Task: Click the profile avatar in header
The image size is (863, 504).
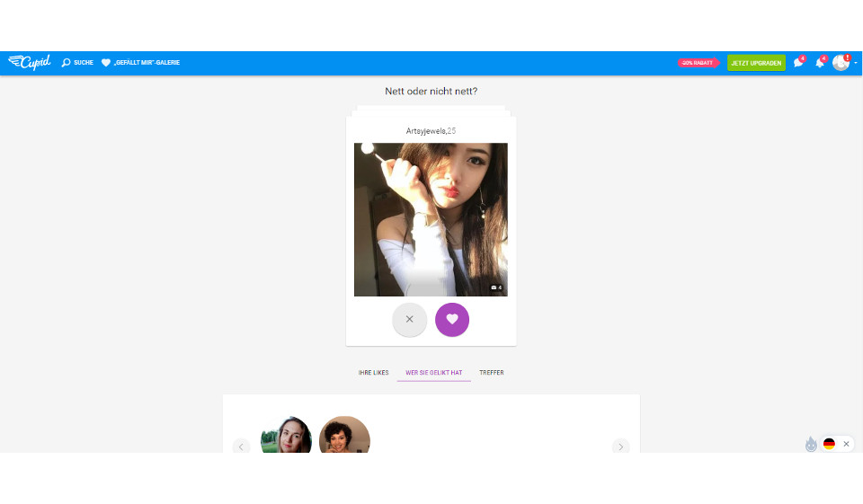Action: pyautogui.click(x=841, y=63)
